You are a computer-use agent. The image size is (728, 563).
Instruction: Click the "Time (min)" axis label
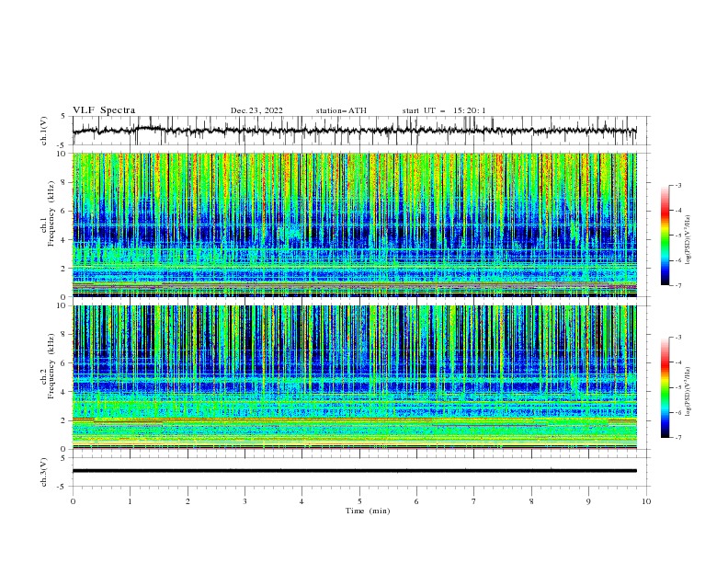(x=368, y=511)
